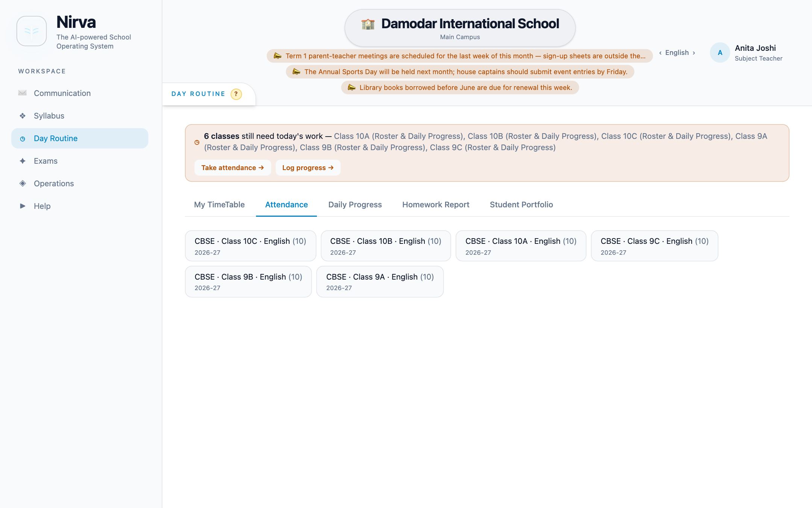Image resolution: width=812 pixels, height=508 pixels.
Task: Switch to the Daily Progress tab
Action: tap(355, 205)
